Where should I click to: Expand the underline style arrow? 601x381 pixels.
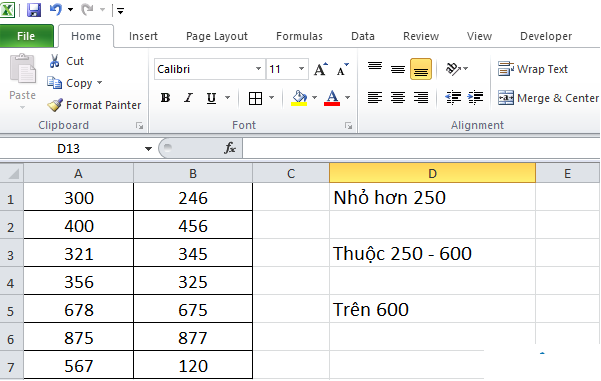pos(227,98)
